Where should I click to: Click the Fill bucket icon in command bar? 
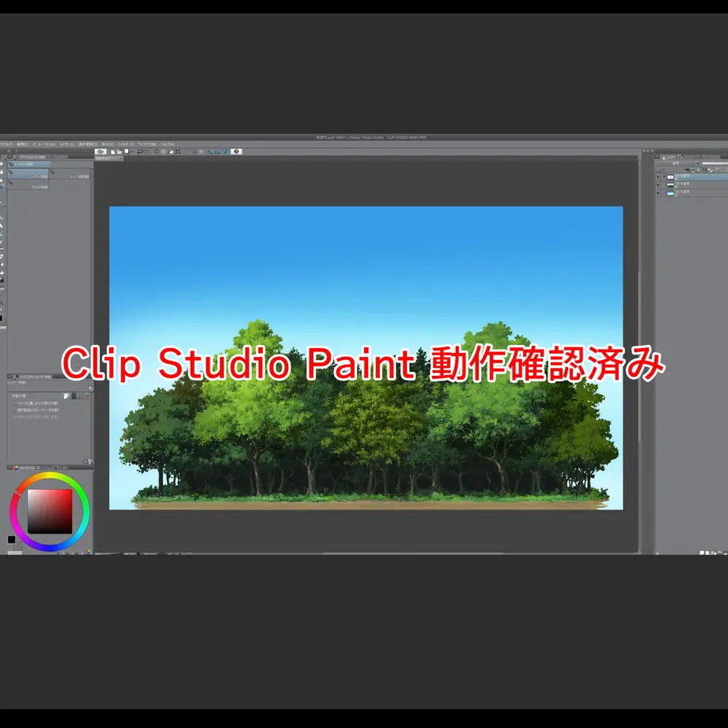point(170,152)
